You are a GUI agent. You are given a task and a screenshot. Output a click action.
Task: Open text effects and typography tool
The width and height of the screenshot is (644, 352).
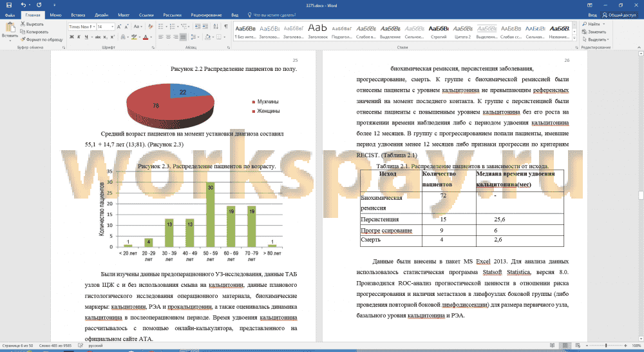123,37
